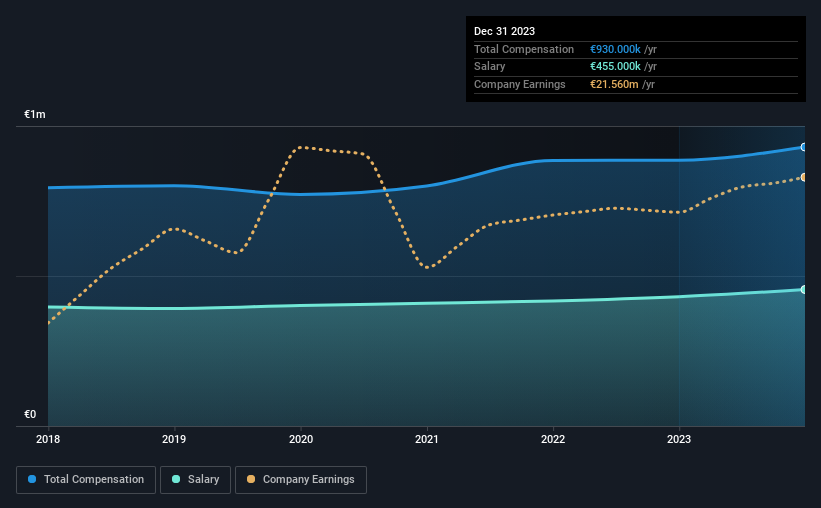Click the Total Compensation endpoint marker on chart
Viewport: 821px width, 508px height.
coord(804,147)
